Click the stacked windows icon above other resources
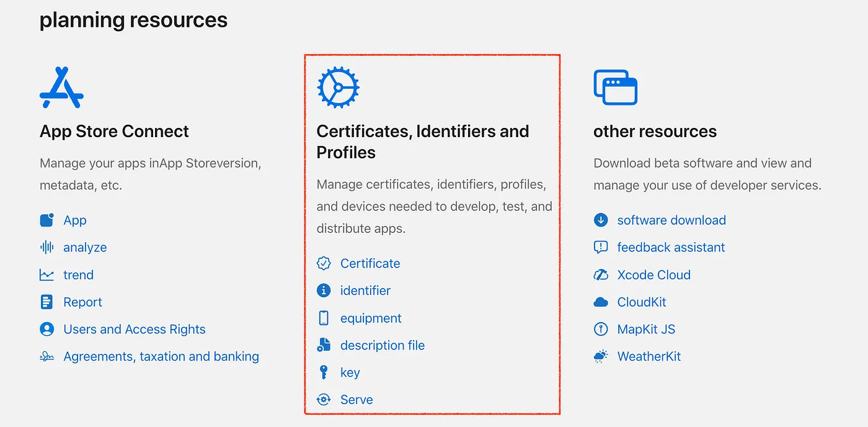This screenshot has width=868, height=427. 615,87
